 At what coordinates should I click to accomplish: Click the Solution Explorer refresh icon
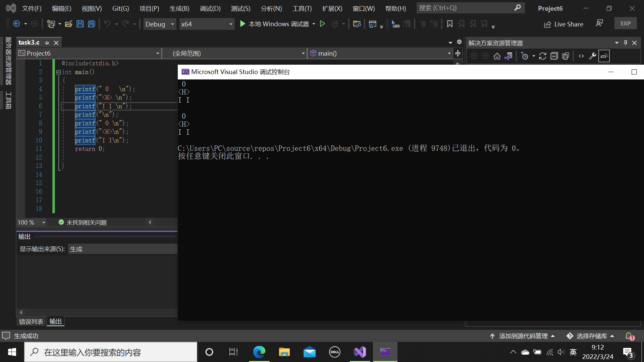[543, 56]
